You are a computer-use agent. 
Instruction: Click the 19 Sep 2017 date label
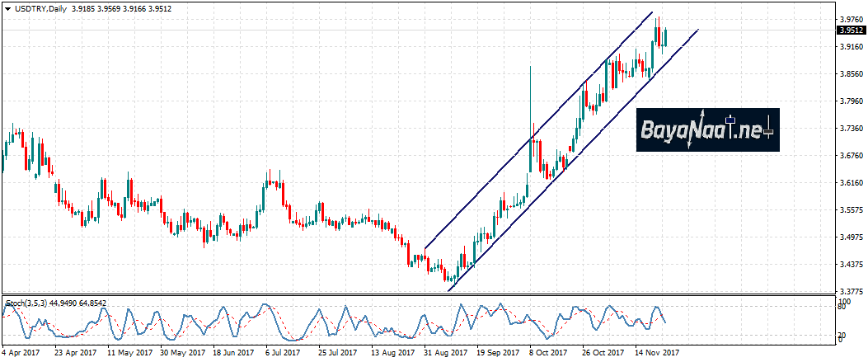click(495, 351)
